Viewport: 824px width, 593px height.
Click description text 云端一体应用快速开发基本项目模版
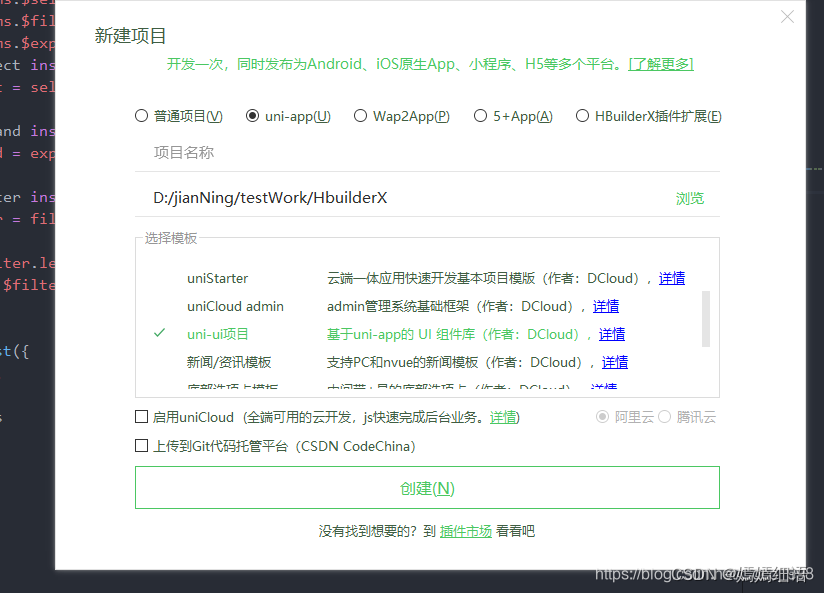coord(431,278)
